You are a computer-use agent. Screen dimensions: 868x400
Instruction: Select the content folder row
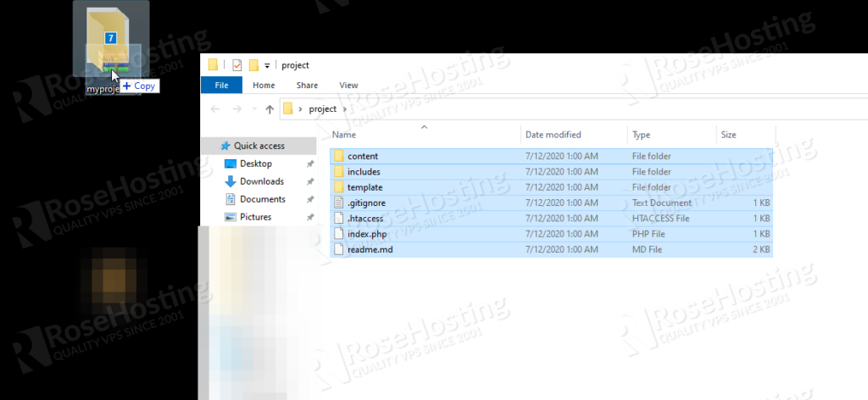[551, 156]
